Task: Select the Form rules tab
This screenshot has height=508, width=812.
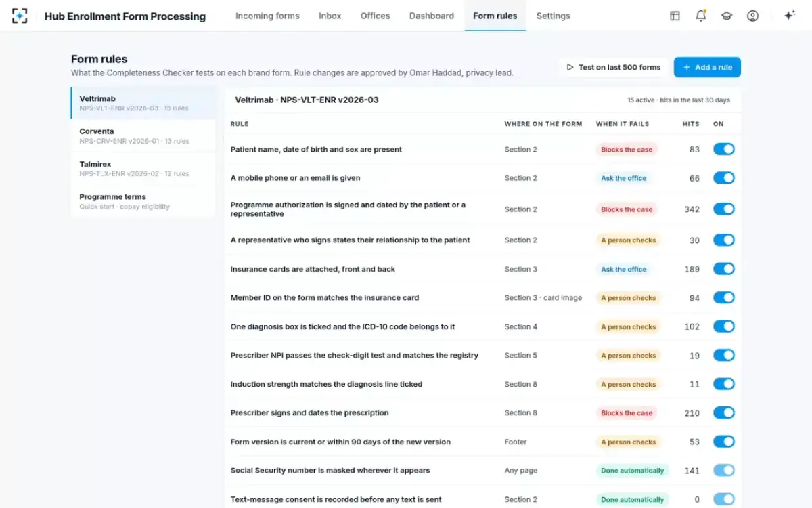Action: coord(495,16)
